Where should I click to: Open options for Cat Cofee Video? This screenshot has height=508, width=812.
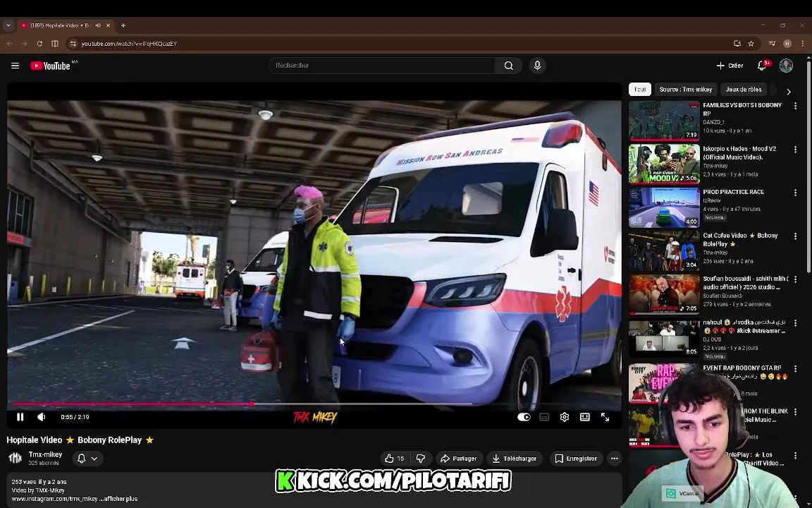(795, 236)
